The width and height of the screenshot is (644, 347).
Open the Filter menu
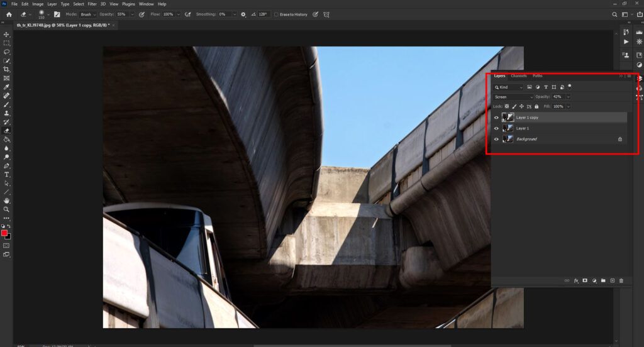pos(92,4)
